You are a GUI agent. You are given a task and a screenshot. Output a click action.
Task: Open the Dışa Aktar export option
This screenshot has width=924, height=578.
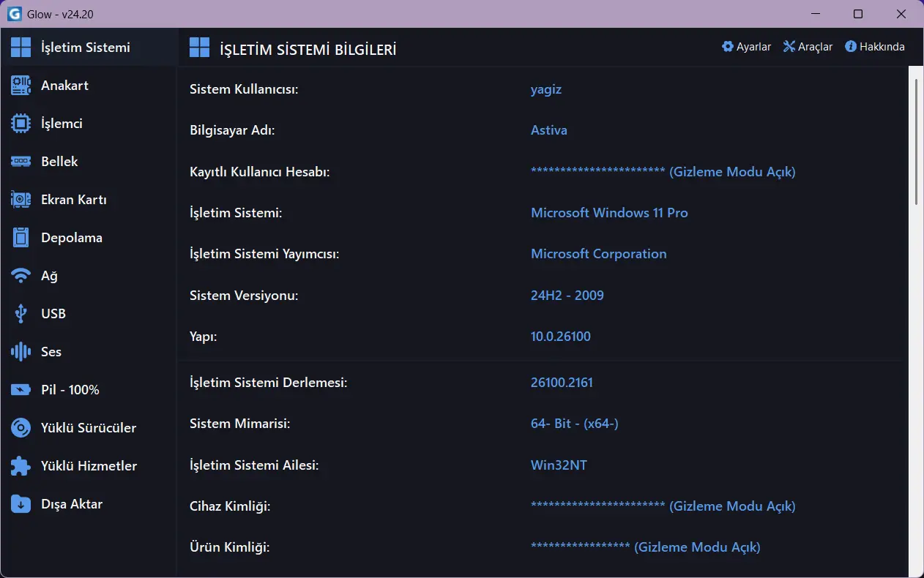click(71, 504)
